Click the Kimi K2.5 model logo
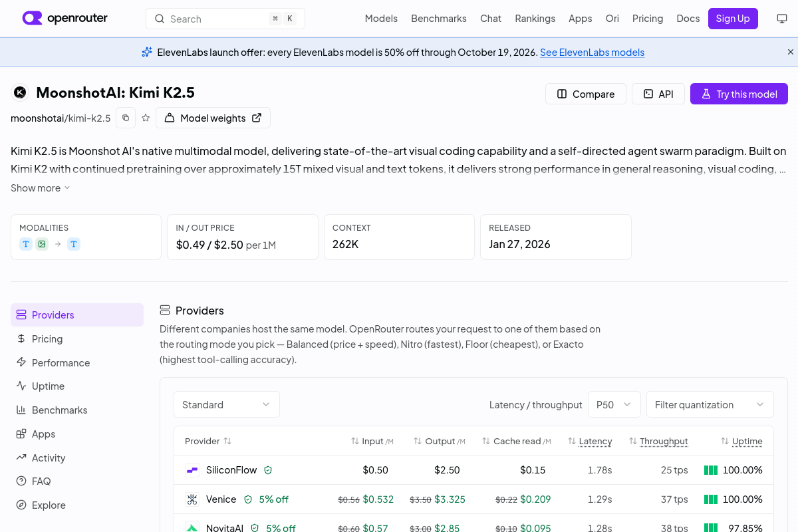Viewport: 798px width, 532px height. coord(20,92)
